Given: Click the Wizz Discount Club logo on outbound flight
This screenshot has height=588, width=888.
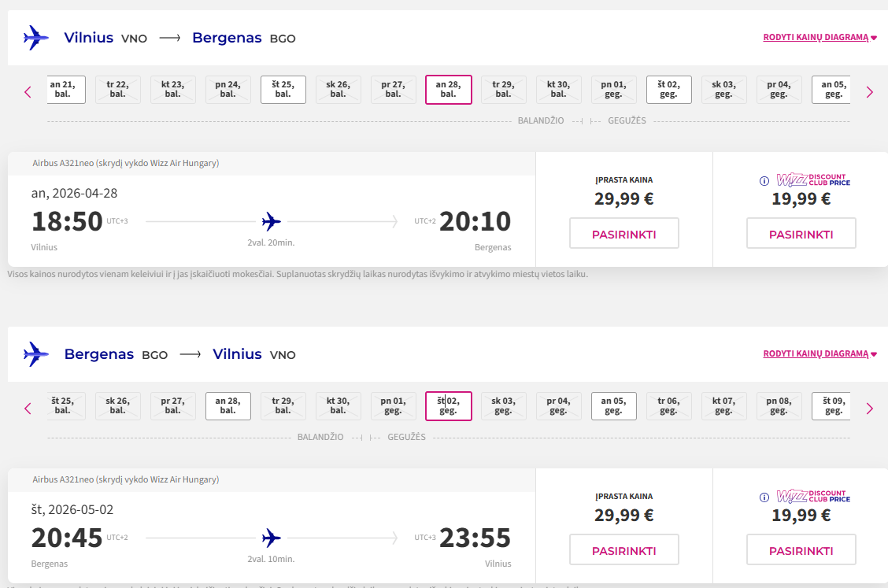Looking at the screenshot, I should pyautogui.click(x=813, y=180).
